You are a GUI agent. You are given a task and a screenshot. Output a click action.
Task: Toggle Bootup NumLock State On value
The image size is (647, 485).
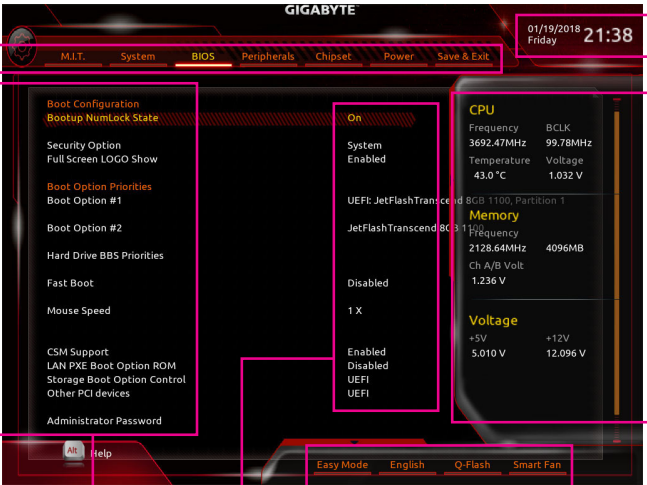[x=355, y=118]
